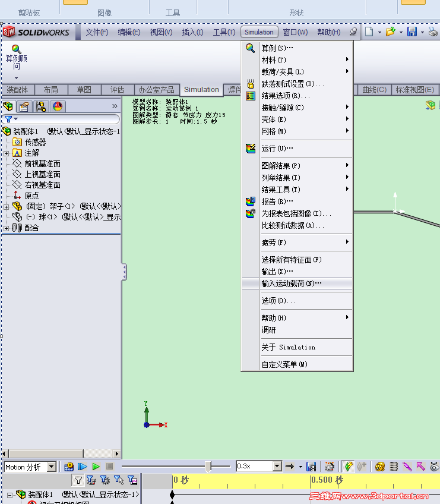This screenshot has width=440, height=504.
Task: Expand the 配合 mates folder
Action: (6, 228)
